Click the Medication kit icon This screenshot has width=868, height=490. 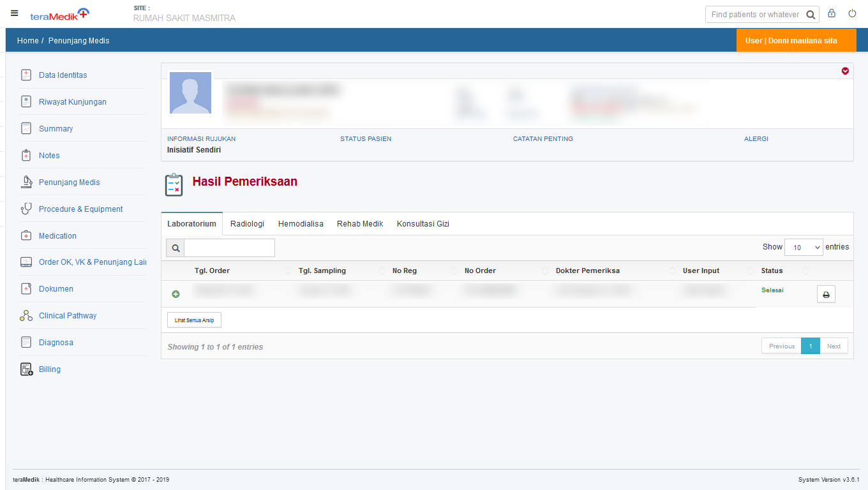(x=26, y=235)
